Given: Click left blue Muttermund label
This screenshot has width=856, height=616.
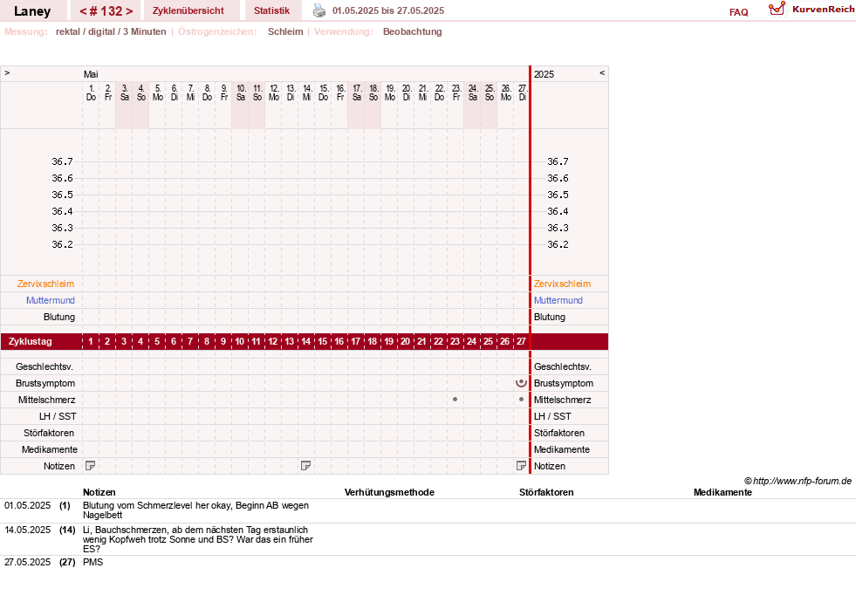Looking at the screenshot, I should click(51, 300).
